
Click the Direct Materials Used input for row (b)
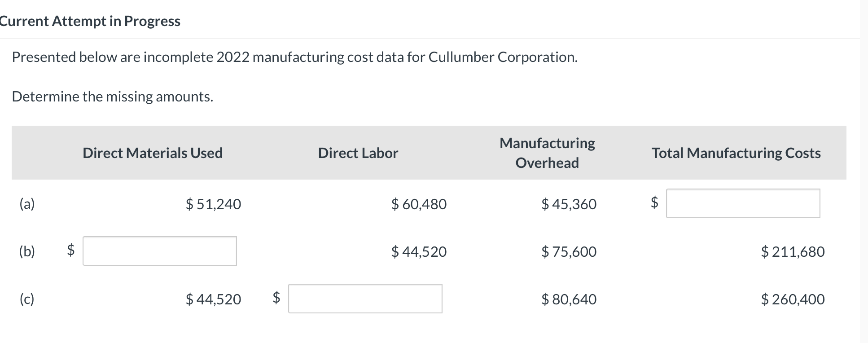(x=159, y=251)
